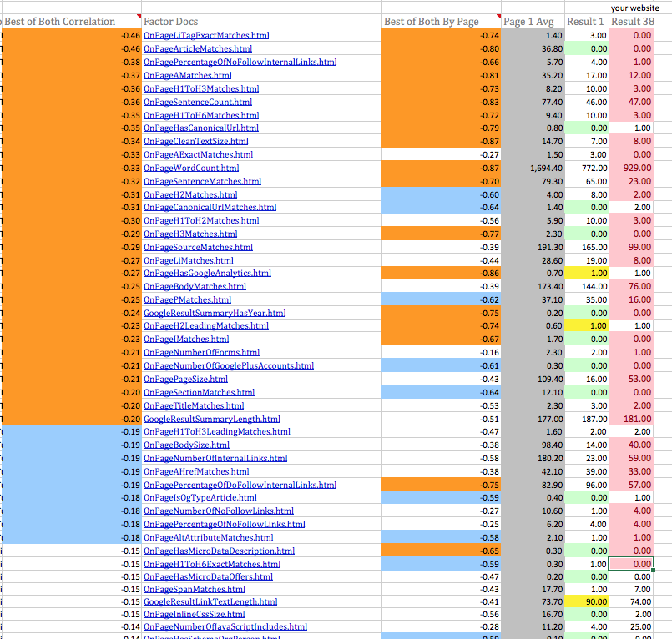The image size is (672, 639).
Task: Open the OnPageSectionMatches.html link
Action: (199, 392)
